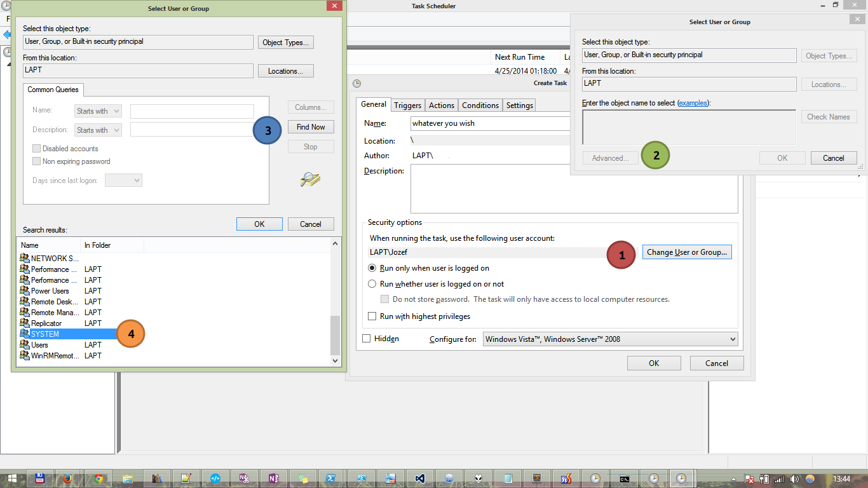Click the task Description text area

pyautogui.click(x=574, y=189)
